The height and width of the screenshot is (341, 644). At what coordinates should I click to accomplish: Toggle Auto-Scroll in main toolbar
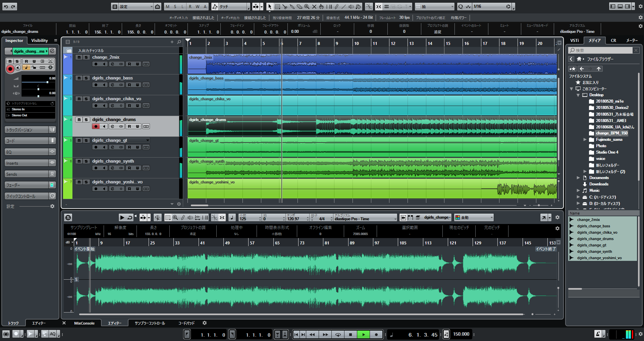[x=256, y=6]
